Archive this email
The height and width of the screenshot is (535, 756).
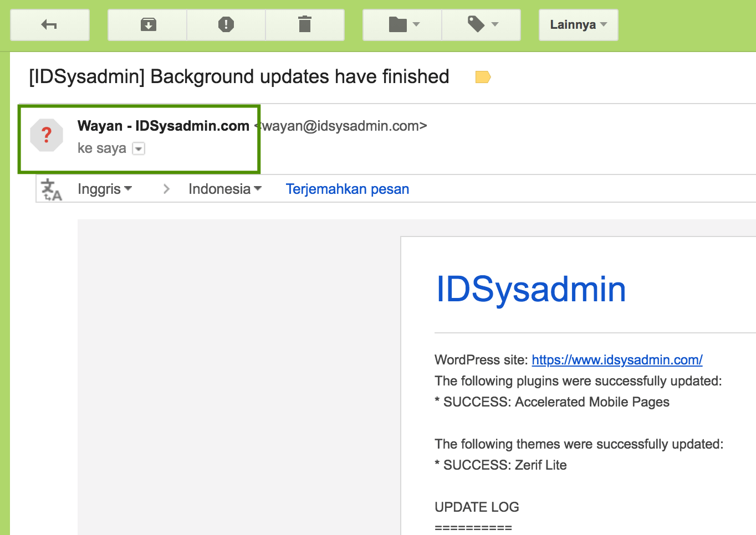click(x=148, y=25)
